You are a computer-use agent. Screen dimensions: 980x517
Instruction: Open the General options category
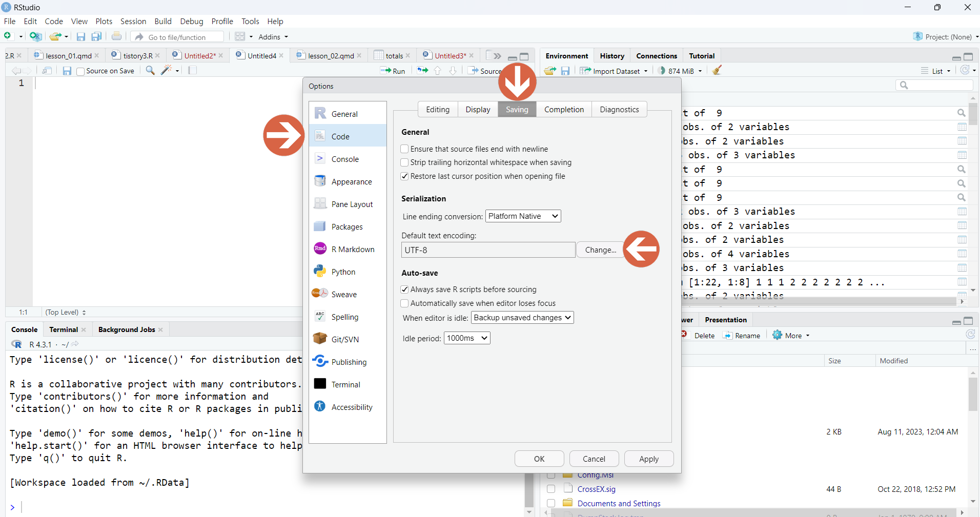pyautogui.click(x=348, y=114)
